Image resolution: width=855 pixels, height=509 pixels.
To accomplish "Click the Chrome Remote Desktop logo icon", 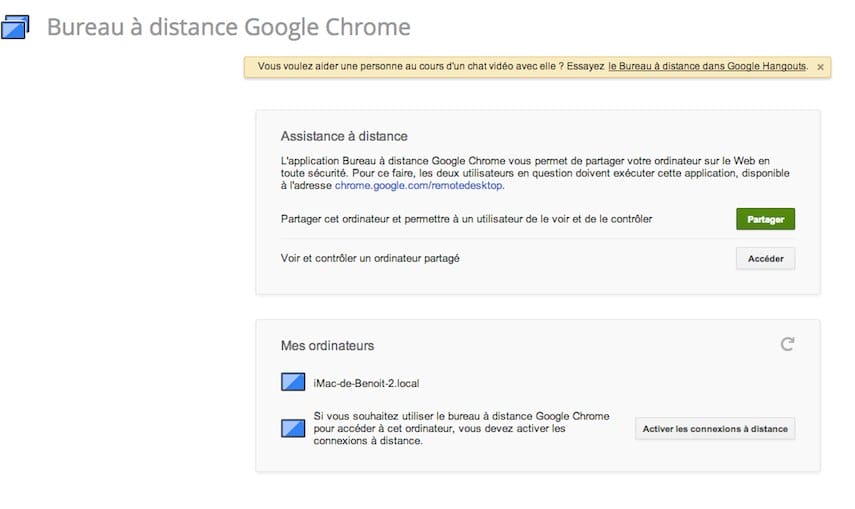I will point(15,27).
